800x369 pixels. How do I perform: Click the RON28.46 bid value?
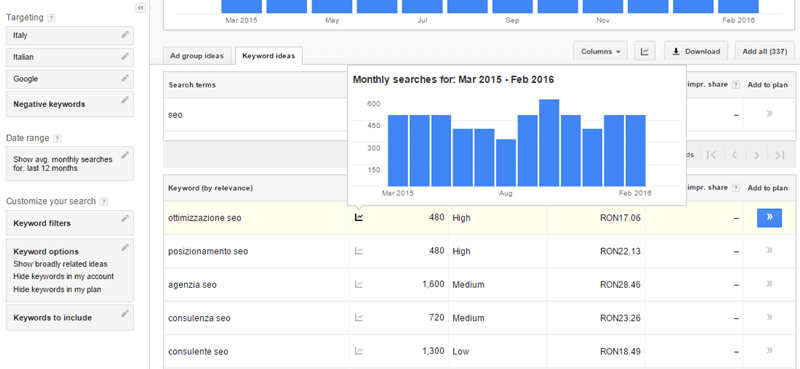[x=620, y=285]
